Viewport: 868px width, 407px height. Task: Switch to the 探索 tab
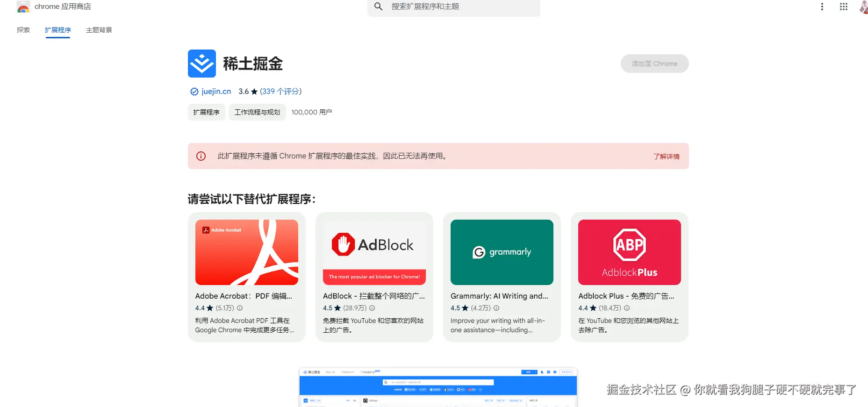[23, 30]
